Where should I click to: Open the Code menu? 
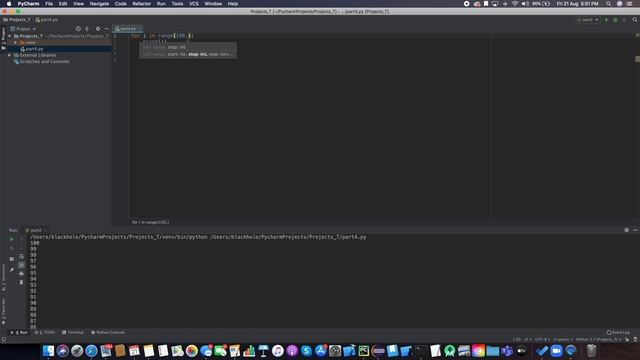point(120,4)
